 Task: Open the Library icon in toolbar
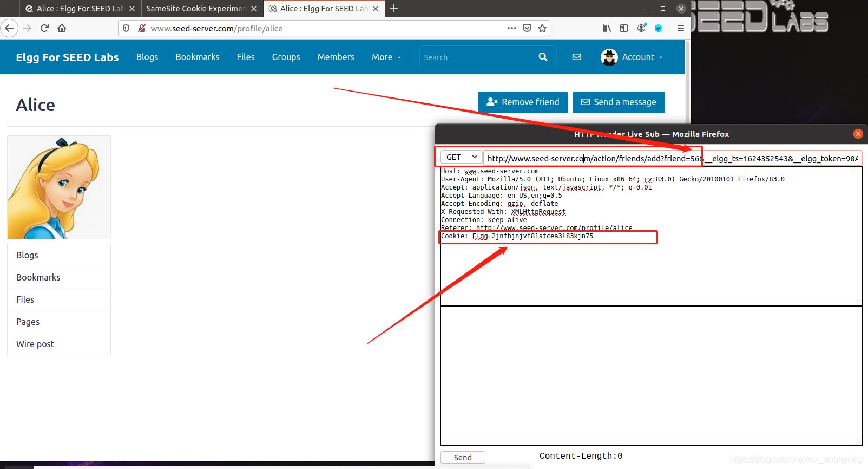click(x=607, y=28)
